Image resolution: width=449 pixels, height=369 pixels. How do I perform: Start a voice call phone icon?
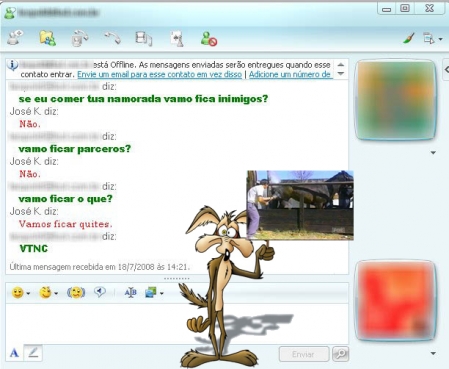point(112,38)
